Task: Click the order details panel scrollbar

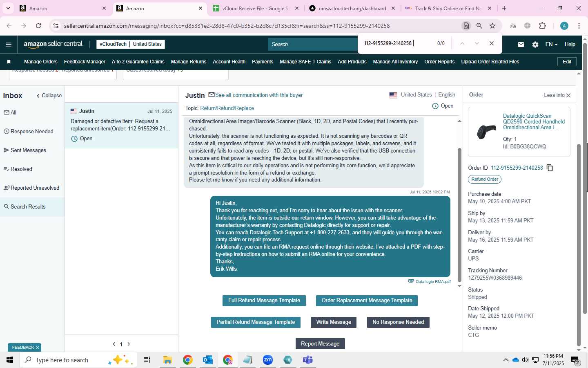Action: [x=578, y=245]
